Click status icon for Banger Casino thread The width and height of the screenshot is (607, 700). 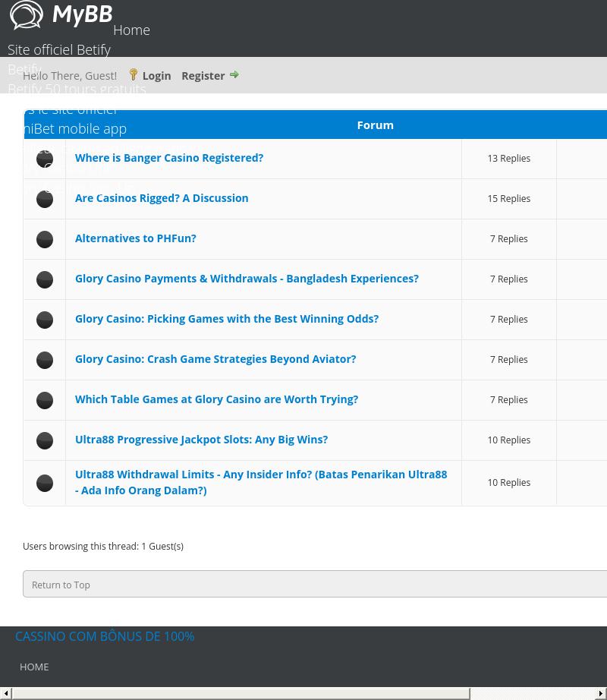[x=45, y=159]
